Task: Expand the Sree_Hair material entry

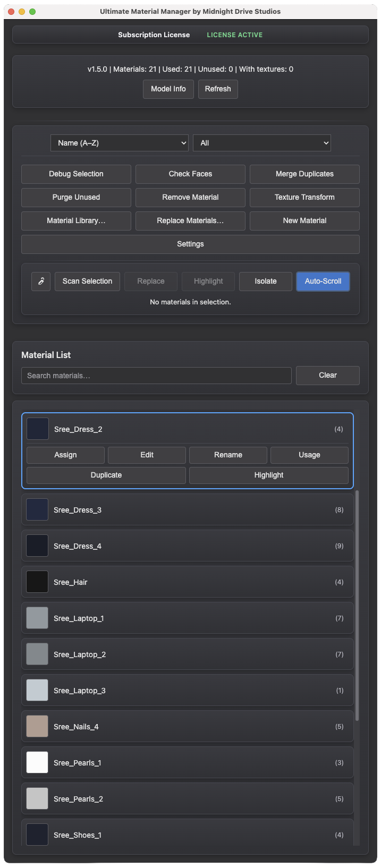Action: click(x=188, y=582)
